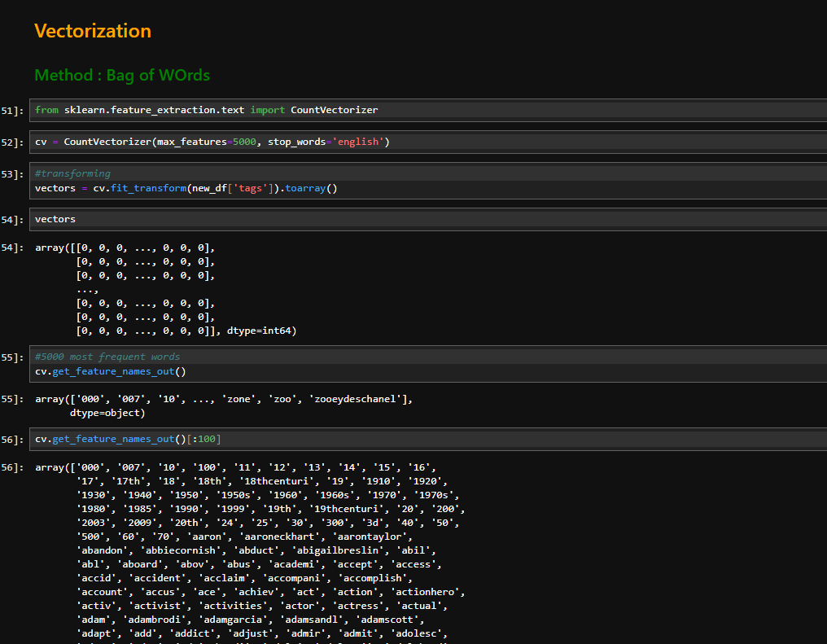This screenshot has width=827, height=644.
Task: Click the output prompt of cell 56
Action: (12, 468)
